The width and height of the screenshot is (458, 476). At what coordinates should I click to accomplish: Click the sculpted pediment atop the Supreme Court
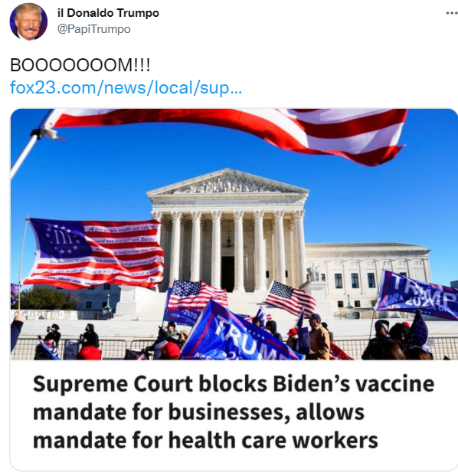point(228,183)
